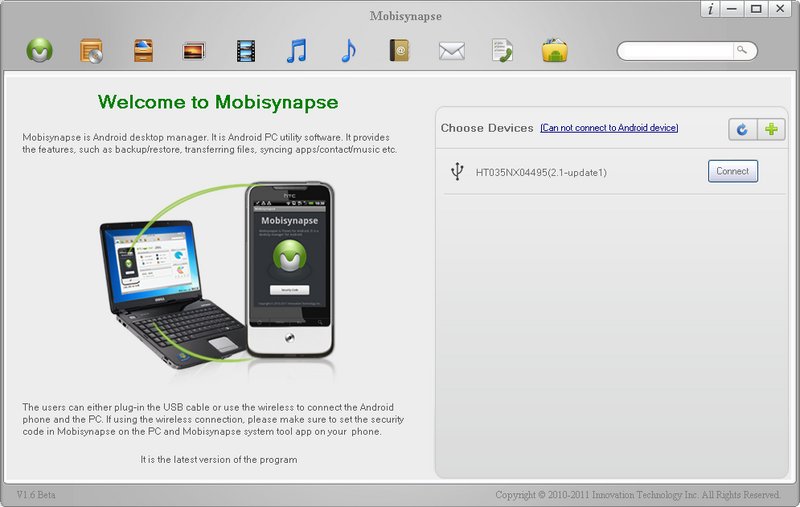Open the ringtone single-note icon

click(348, 50)
